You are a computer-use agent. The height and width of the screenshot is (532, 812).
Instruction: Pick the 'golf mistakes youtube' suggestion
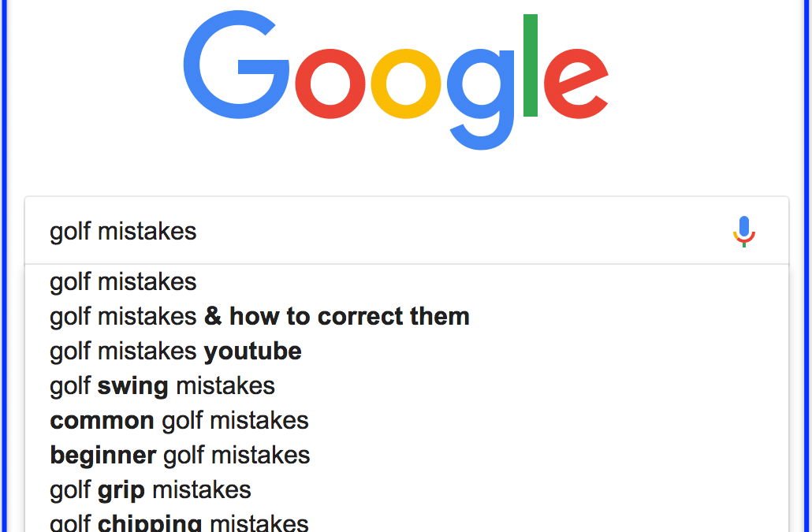pos(407,352)
